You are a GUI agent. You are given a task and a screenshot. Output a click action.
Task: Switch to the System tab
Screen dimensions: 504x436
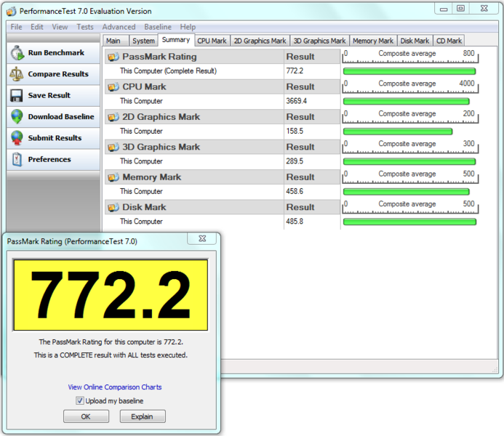pyautogui.click(x=143, y=41)
